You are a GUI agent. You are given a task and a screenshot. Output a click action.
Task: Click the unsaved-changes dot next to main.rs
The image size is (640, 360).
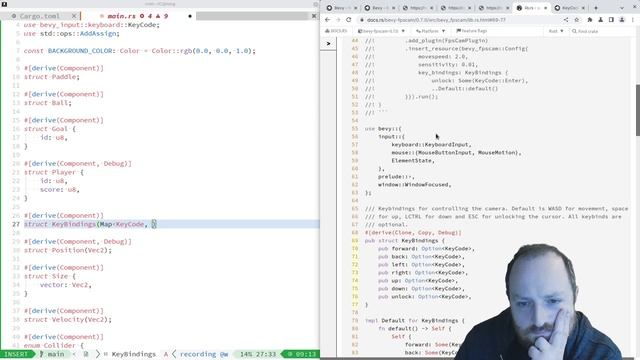point(190,16)
